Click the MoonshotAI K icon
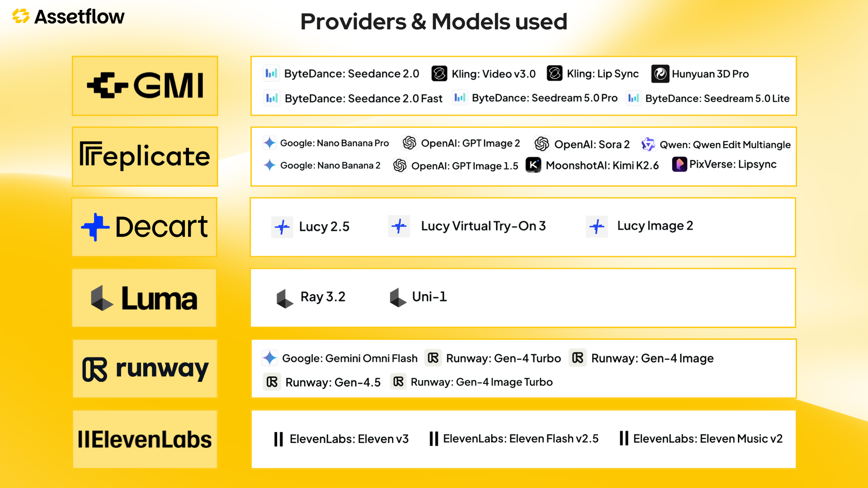The image size is (868, 488). (x=533, y=165)
